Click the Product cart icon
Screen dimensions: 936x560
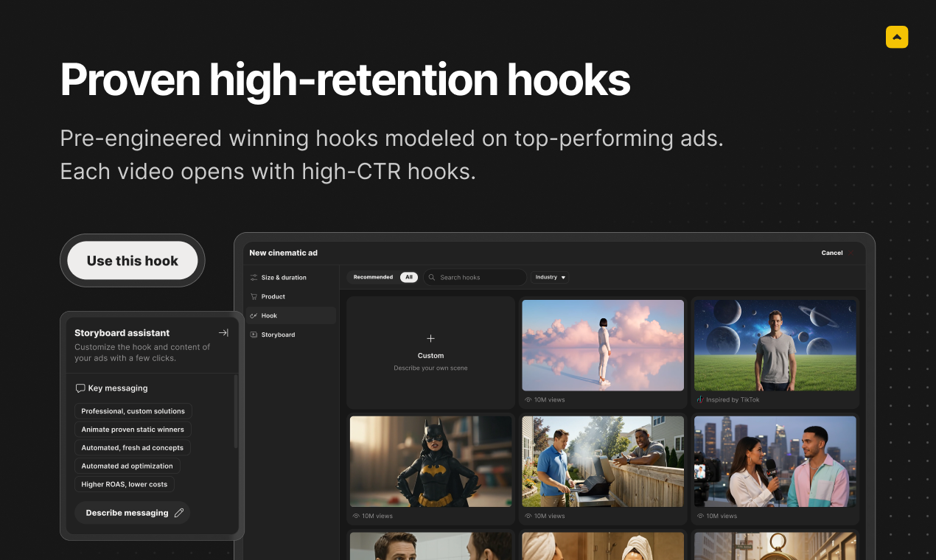coord(254,297)
